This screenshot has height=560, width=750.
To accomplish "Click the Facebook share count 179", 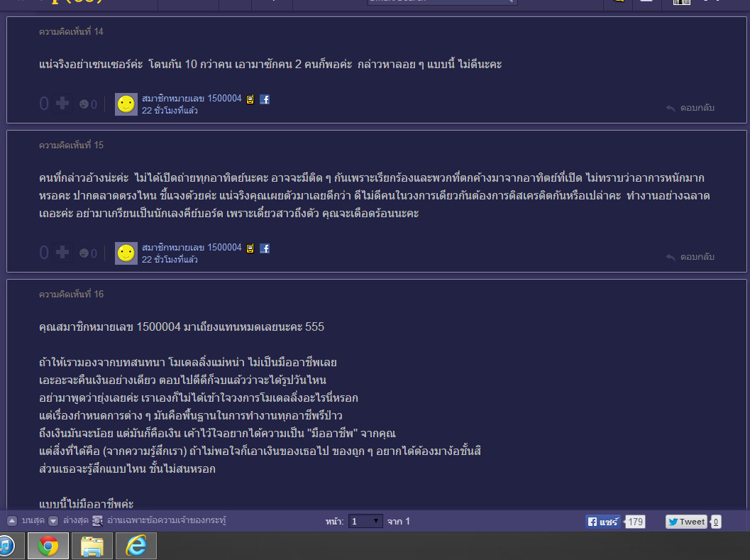I will coord(635,522).
